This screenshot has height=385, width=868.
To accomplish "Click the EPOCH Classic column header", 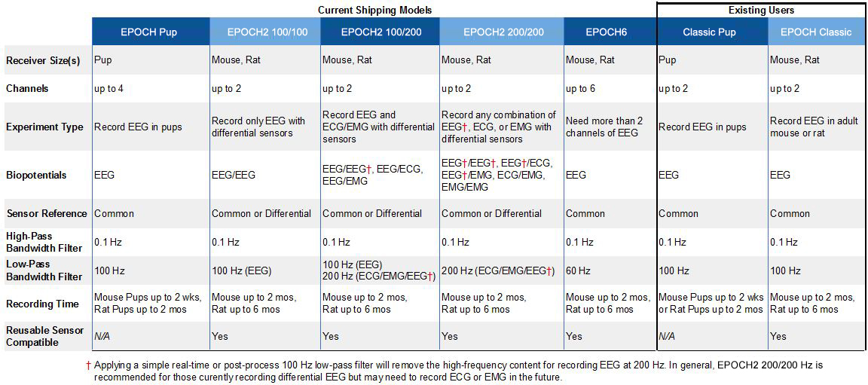I will pos(816,32).
